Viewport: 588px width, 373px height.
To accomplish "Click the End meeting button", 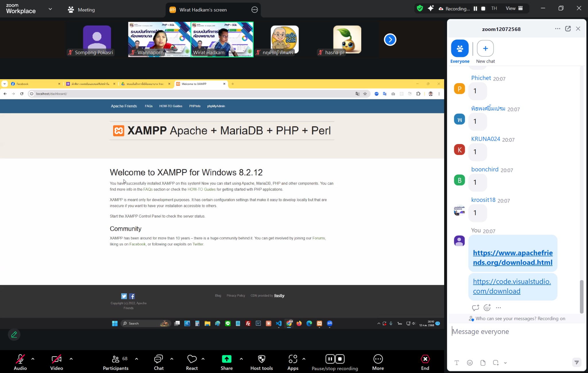I will [425, 359].
